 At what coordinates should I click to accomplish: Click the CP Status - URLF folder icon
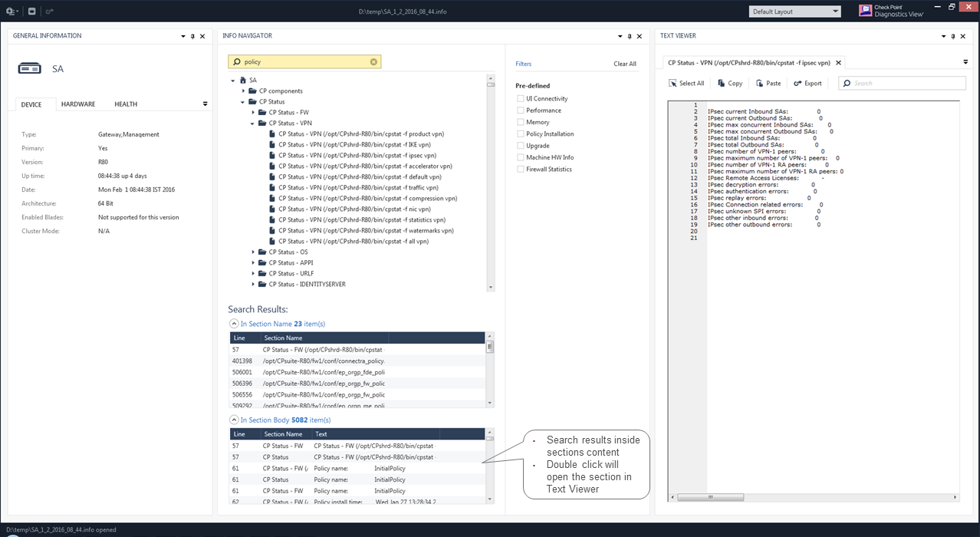[x=263, y=274]
